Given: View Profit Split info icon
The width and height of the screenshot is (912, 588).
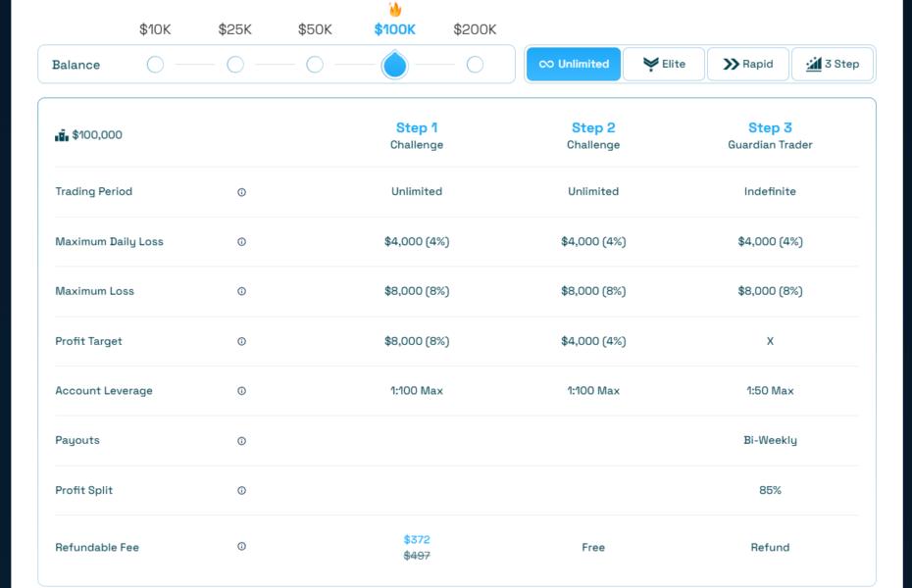Looking at the screenshot, I should coord(241,490).
